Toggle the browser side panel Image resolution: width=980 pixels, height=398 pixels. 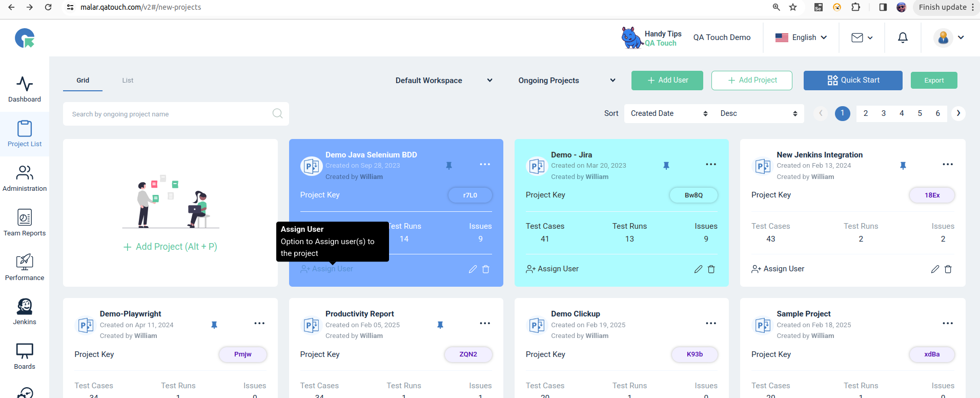[883, 7]
